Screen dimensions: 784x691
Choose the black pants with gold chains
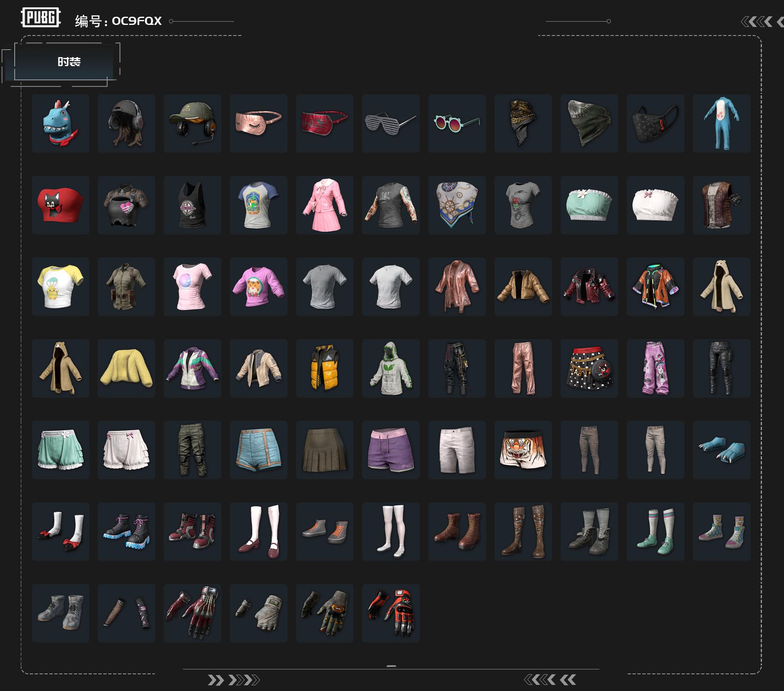(457, 368)
